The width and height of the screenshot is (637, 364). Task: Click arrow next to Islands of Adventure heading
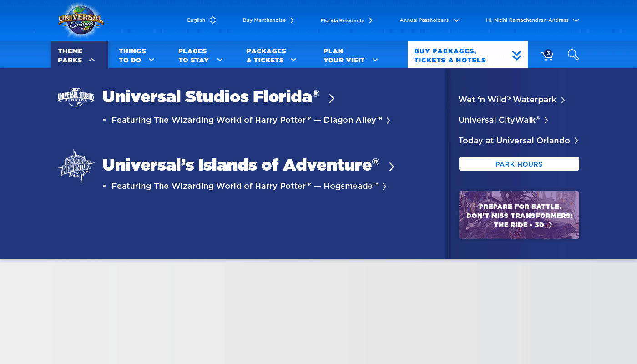pos(392,167)
